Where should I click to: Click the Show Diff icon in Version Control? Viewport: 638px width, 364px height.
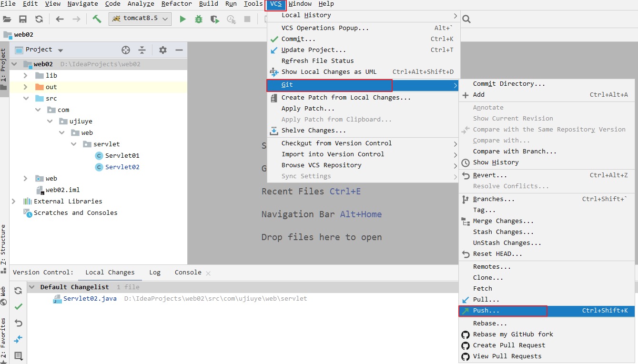(x=18, y=339)
